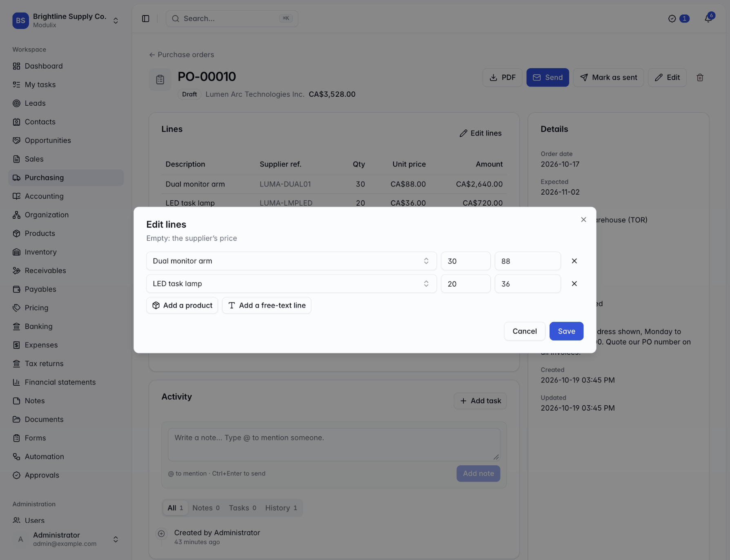This screenshot has height=560, width=730.
Task: Click the Add note button
Action: (478, 473)
